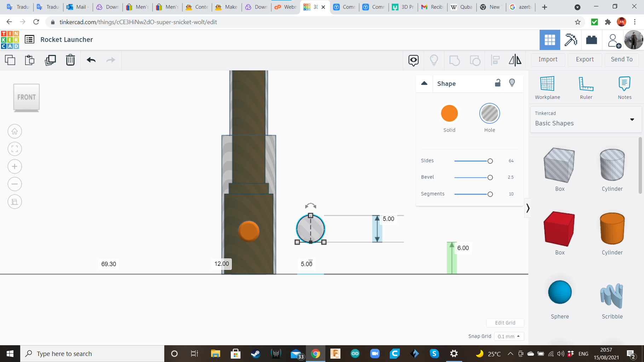Click the Mirror tool icon
Viewport: 644px width, 362px height.
[515, 60]
